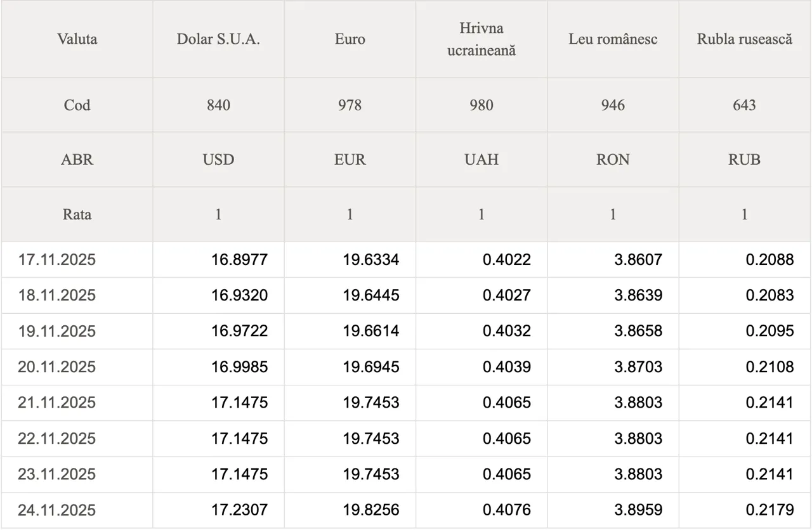812x530 pixels.
Task: Click the code 840 cell
Action: click(218, 105)
